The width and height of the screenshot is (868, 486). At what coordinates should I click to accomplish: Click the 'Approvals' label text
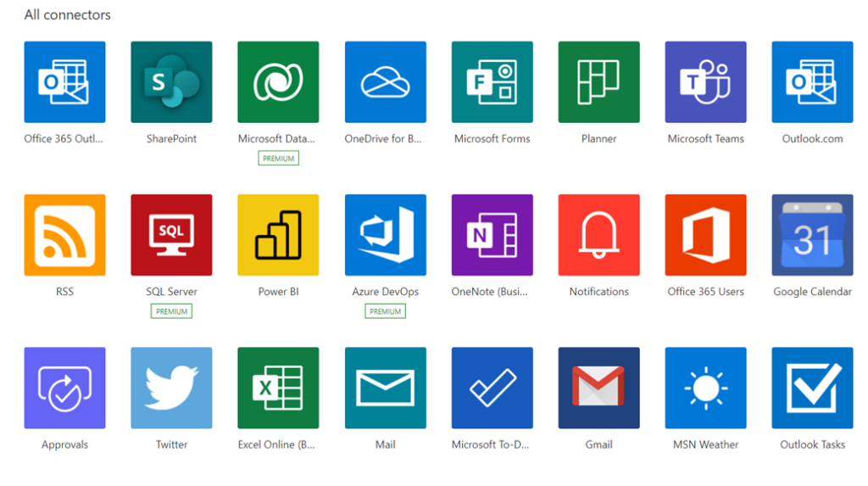64,445
